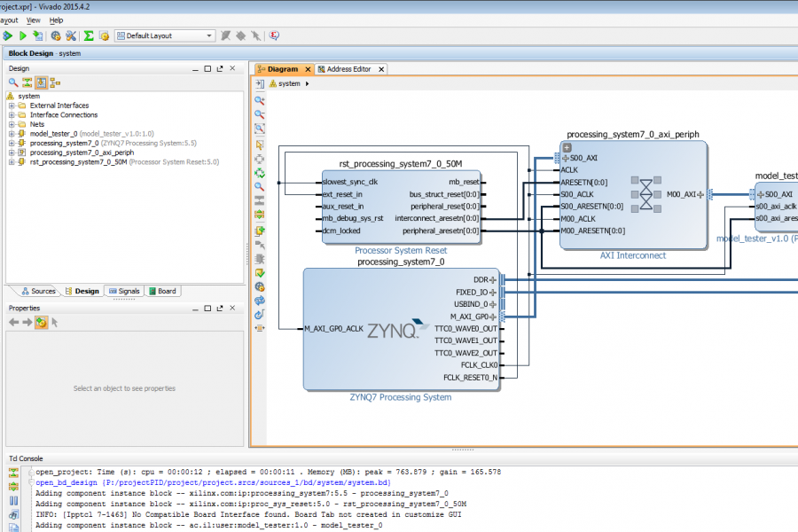Open the Help menu
798x532 pixels.
coord(57,20)
